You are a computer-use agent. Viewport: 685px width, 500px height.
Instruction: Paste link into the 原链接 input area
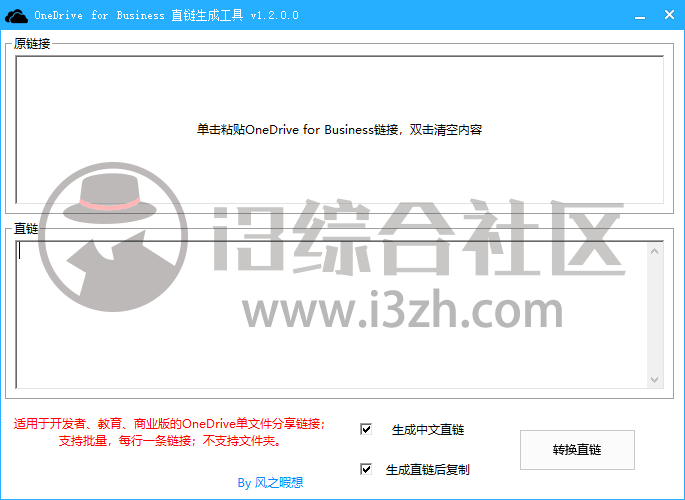pos(339,130)
